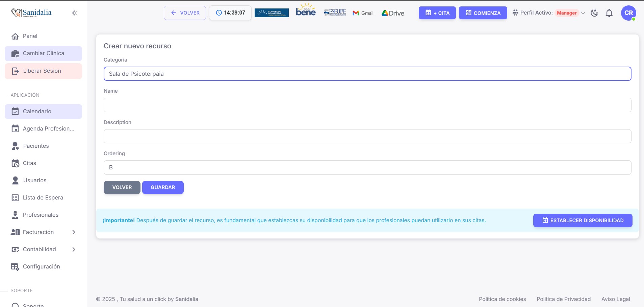
Task: Click the Name input field
Action: pos(367,105)
